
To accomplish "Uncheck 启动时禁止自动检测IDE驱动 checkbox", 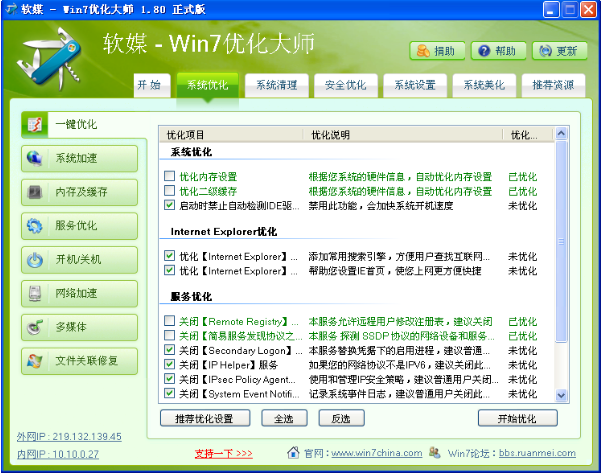I will 169,205.
